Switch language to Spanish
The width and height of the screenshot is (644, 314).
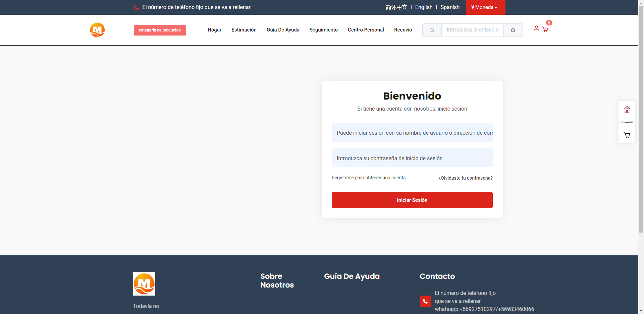pyautogui.click(x=450, y=7)
